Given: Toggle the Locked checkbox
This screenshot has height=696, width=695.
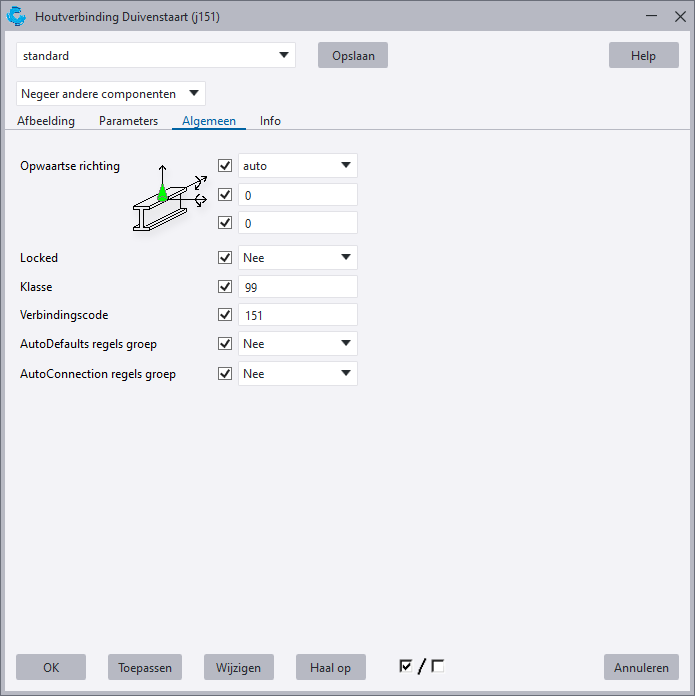Looking at the screenshot, I should 225,258.
